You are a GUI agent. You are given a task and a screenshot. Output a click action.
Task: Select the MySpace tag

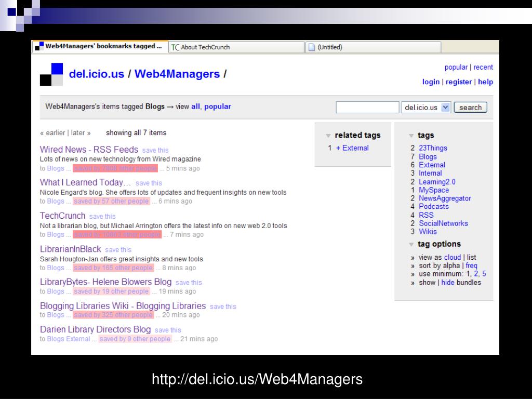(434, 190)
